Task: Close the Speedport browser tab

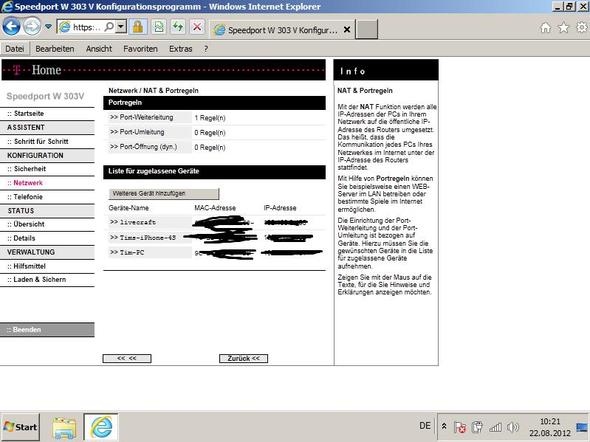Action: 347,30
